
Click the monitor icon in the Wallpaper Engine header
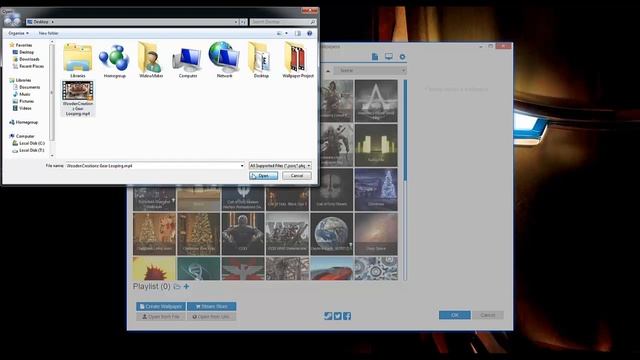(389, 57)
